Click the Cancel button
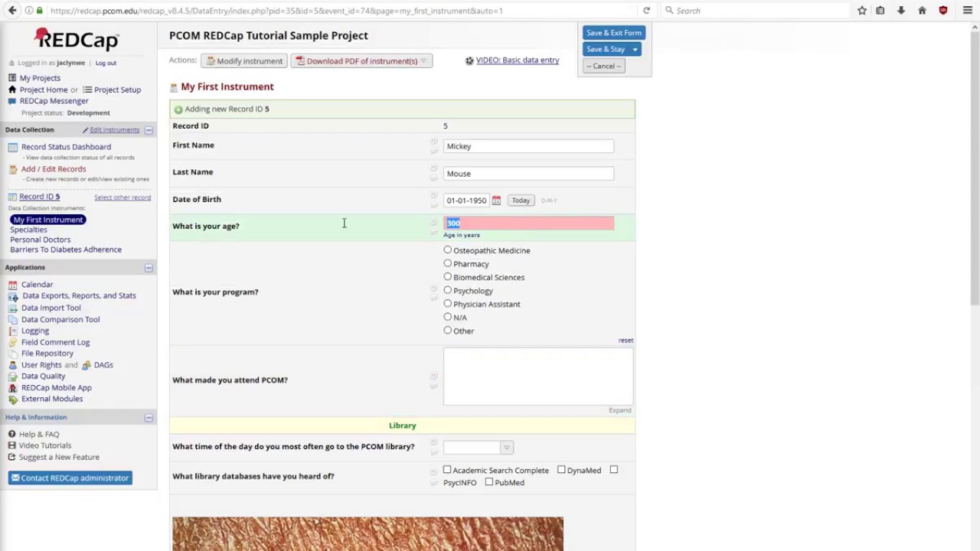 [x=604, y=66]
